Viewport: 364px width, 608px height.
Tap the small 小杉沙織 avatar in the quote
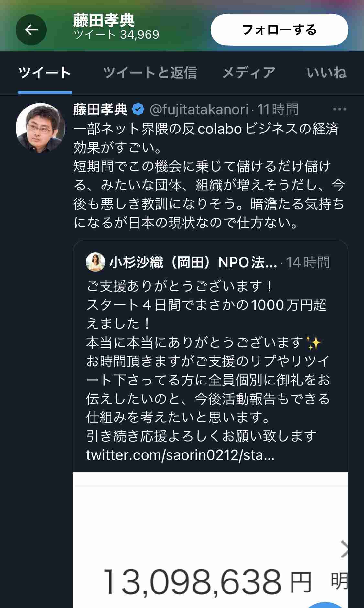tap(95, 262)
